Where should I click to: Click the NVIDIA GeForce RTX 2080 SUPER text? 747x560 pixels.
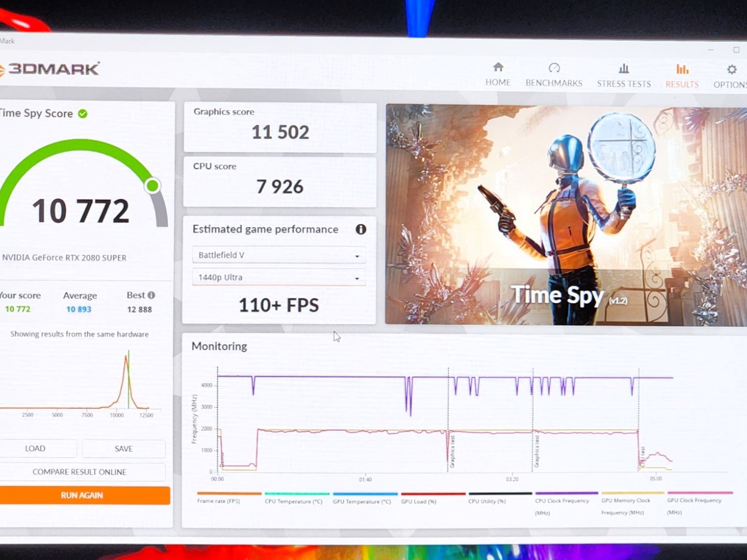click(64, 258)
